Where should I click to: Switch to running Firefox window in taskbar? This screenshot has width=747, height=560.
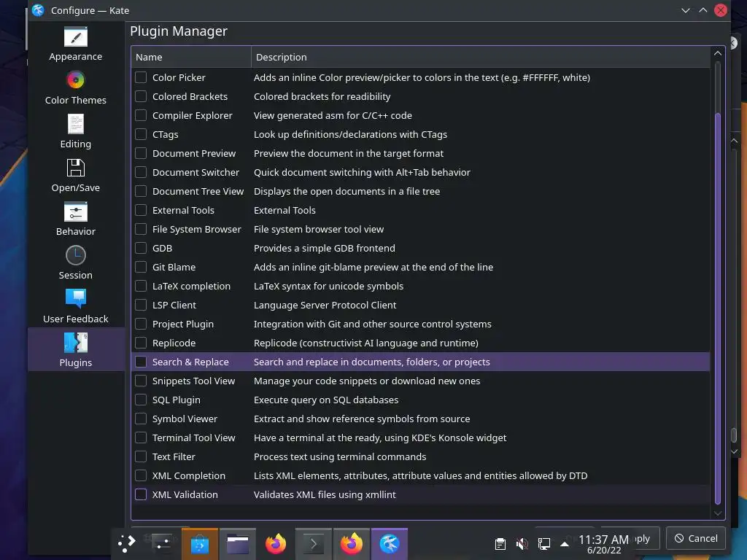click(351, 543)
